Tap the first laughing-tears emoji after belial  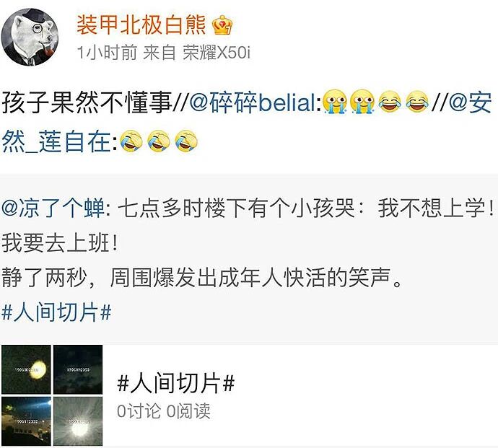[390, 102]
